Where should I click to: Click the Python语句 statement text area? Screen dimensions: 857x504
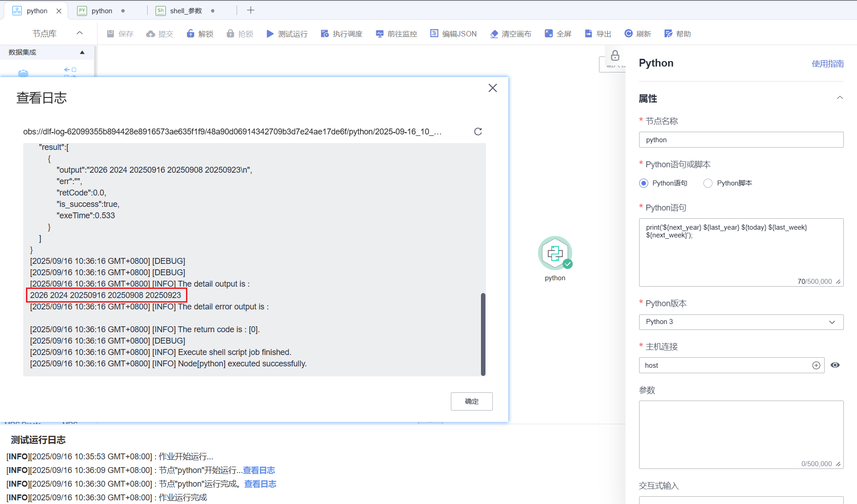click(741, 252)
